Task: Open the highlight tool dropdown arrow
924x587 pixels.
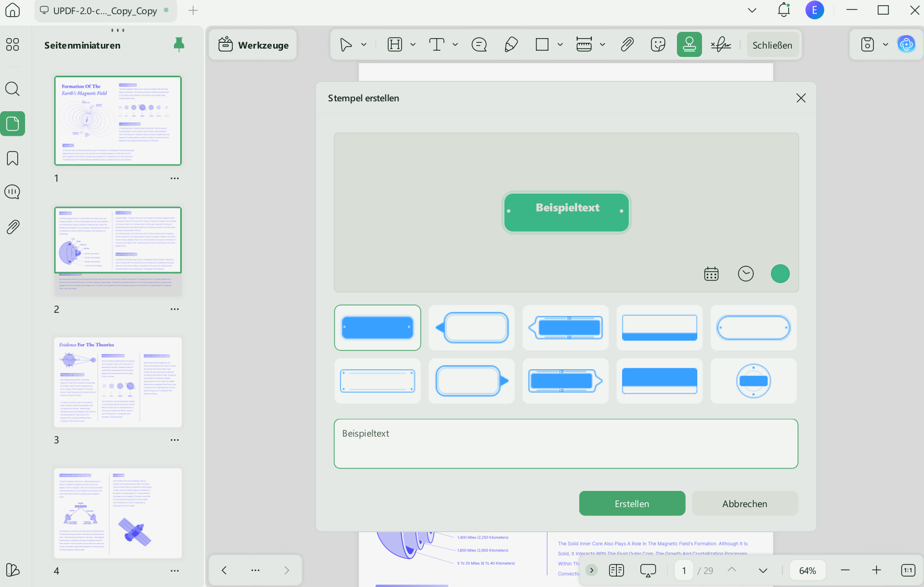Action: (413, 45)
